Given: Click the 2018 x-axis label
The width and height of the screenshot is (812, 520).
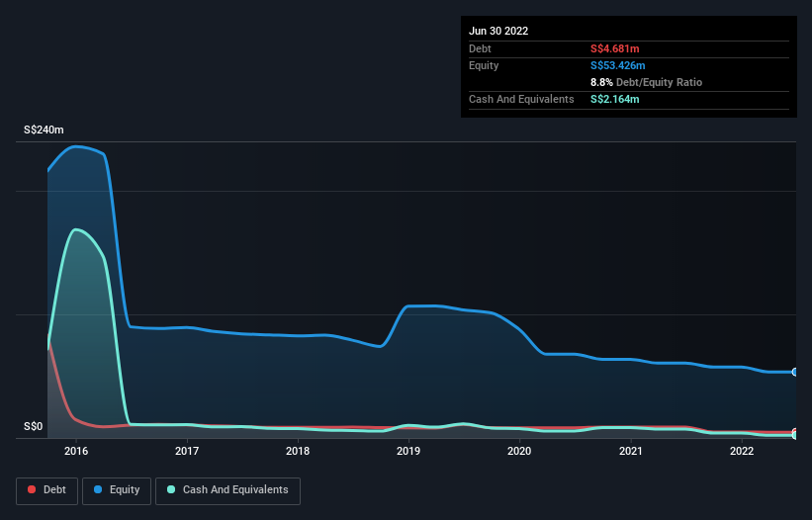Looking at the screenshot, I should pyautogui.click(x=298, y=451).
